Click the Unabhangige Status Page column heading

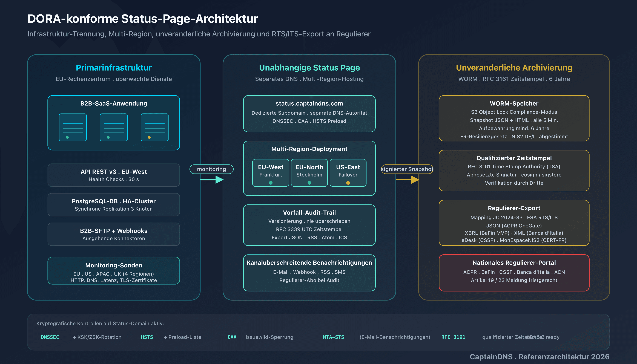click(309, 68)
